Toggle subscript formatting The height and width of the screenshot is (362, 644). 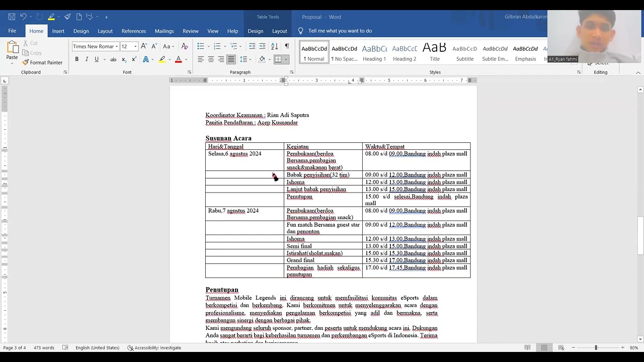click(x=124, y=59)
